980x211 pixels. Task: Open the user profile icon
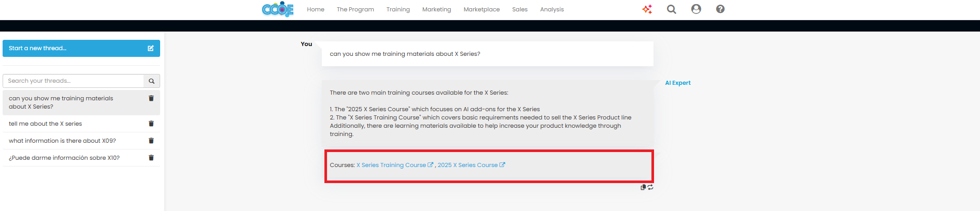(x=696, y=9)
